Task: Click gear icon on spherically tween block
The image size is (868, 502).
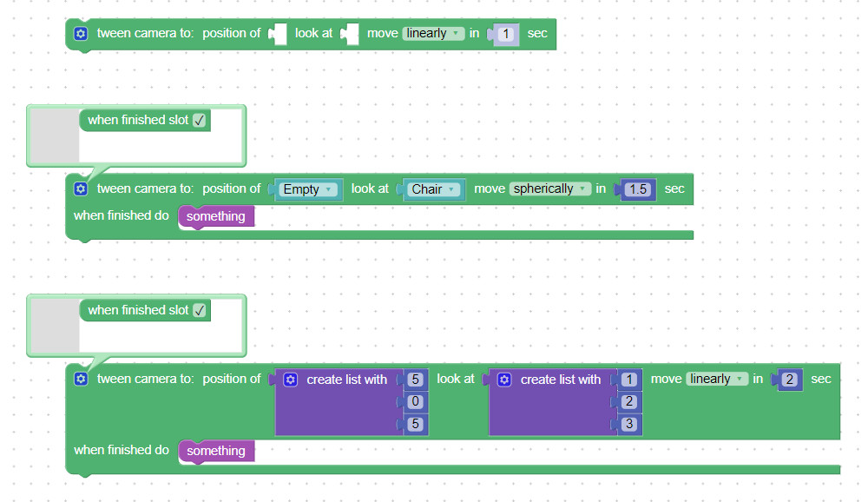Action: pyautogui.click(x=81, y=189)
